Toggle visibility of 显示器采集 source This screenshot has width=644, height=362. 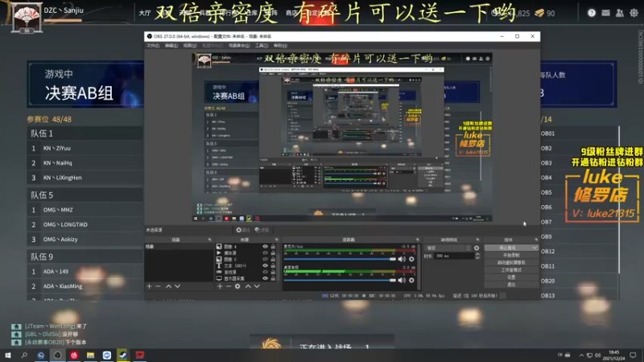click(265, 278)
